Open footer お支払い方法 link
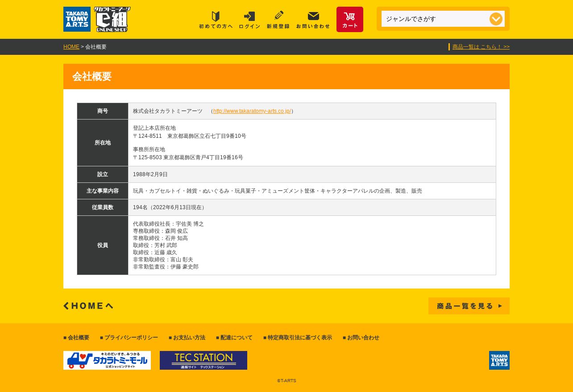The height and width of the screenshot is (392, 573). [187, 338]
